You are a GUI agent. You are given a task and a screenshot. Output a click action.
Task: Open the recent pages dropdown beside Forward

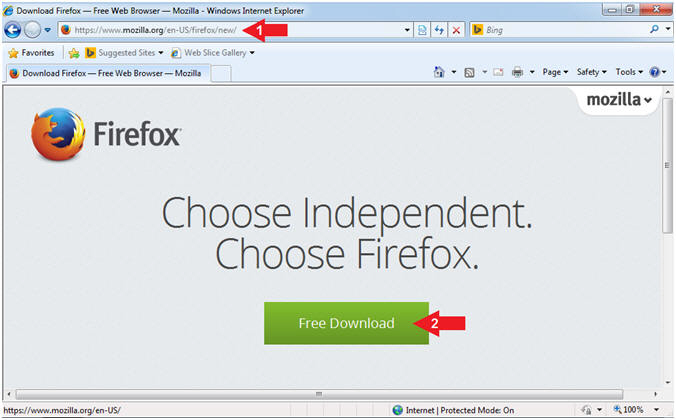(47, 30)
